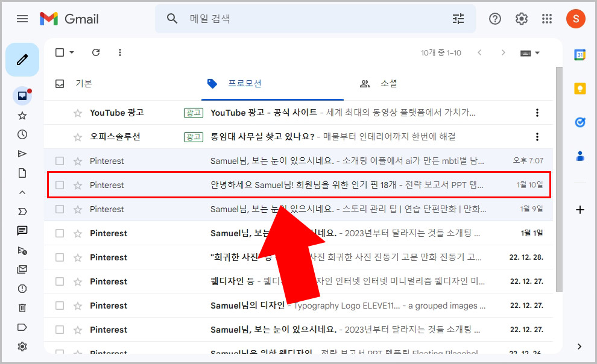This screenshot has width=597, height=364.
Task: Star the YouTube 광고 message
Action: 78,113
